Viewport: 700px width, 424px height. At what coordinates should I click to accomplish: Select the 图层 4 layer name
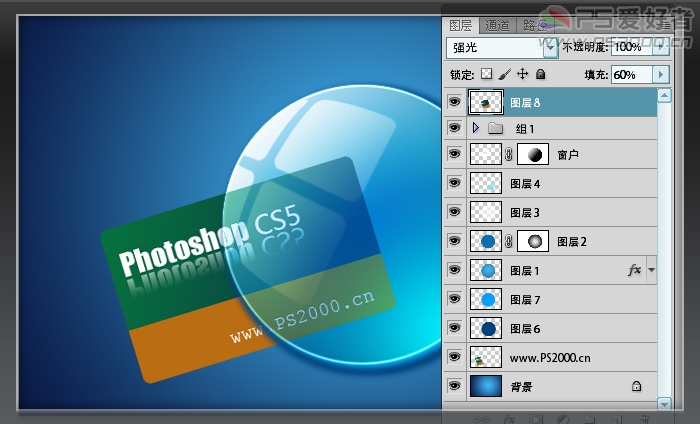(525, 184)
